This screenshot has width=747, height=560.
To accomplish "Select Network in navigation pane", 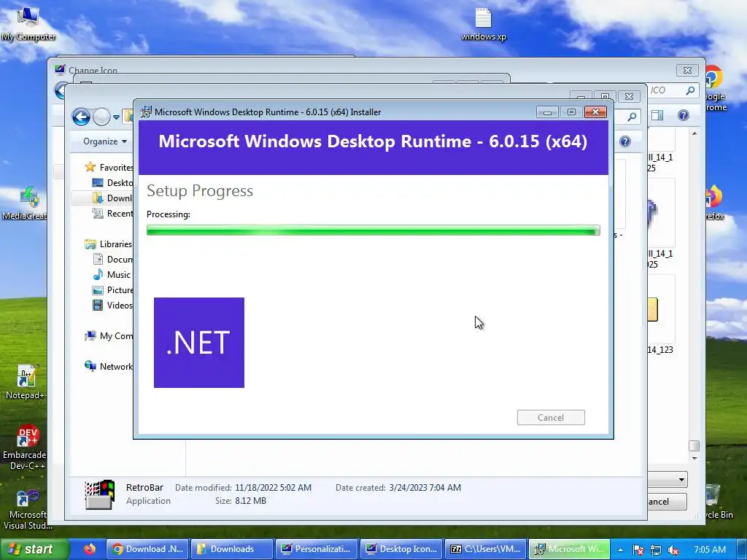I will point(109,366).
